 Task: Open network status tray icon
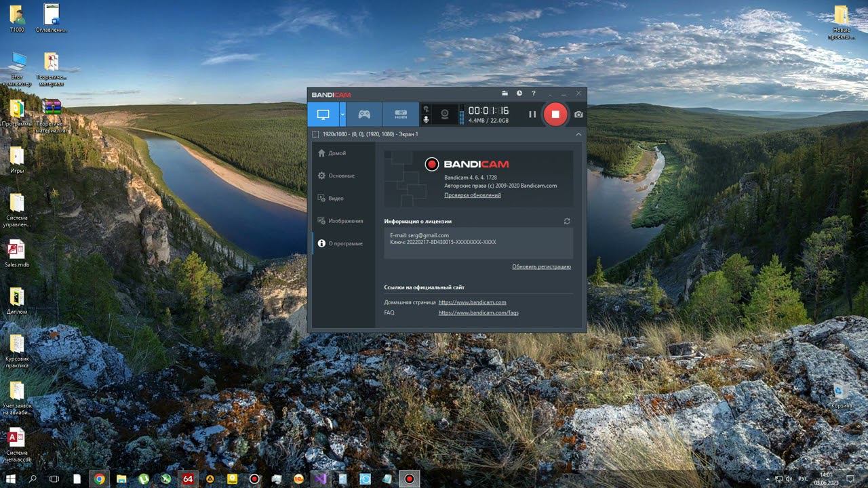click(x=779, y=479)
